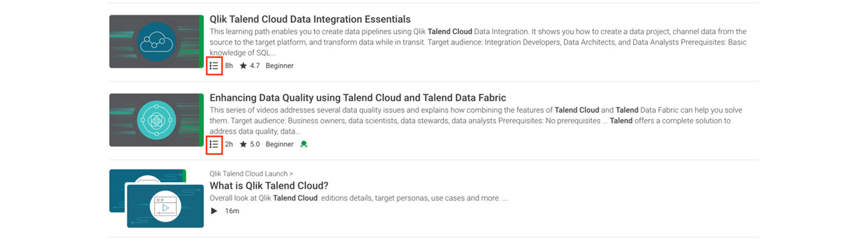Click Beginner level label beside 4.7 rating
The image size is (868, 240).
279,66
